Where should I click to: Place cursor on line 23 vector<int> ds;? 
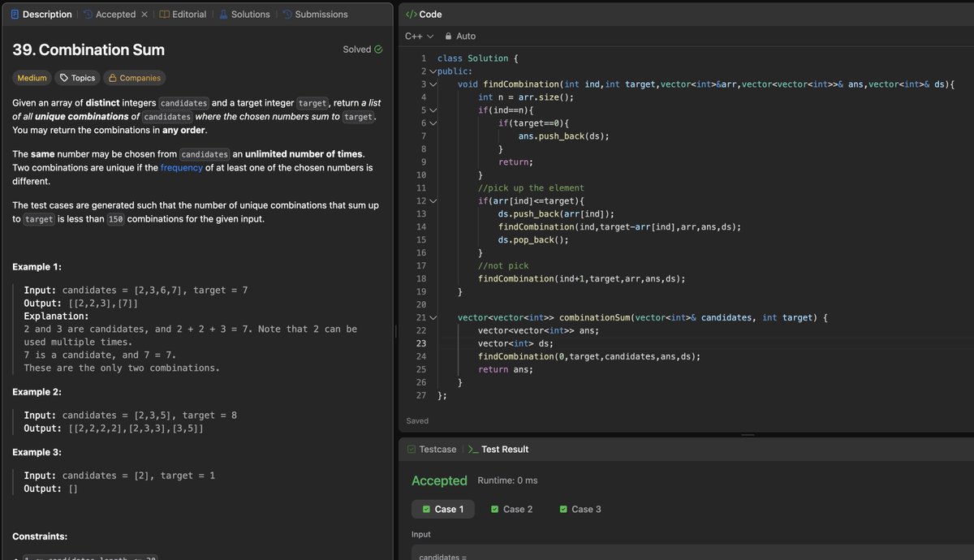point(515,343)
